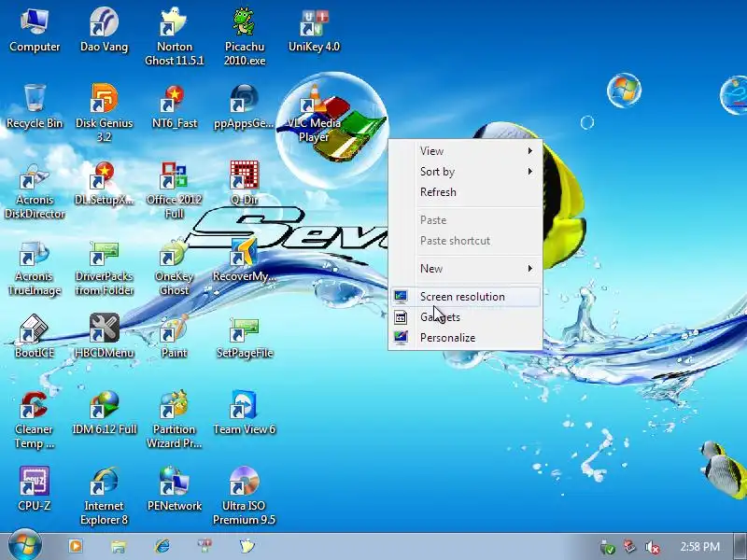Select the BootICE shortcut
747x560 pixels.
tap(35, 336)
